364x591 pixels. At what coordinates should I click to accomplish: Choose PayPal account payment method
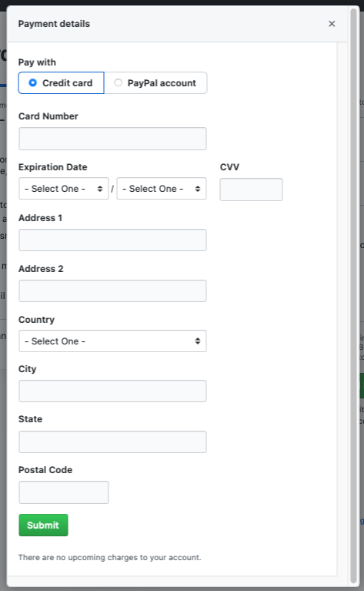coord(118,82)
